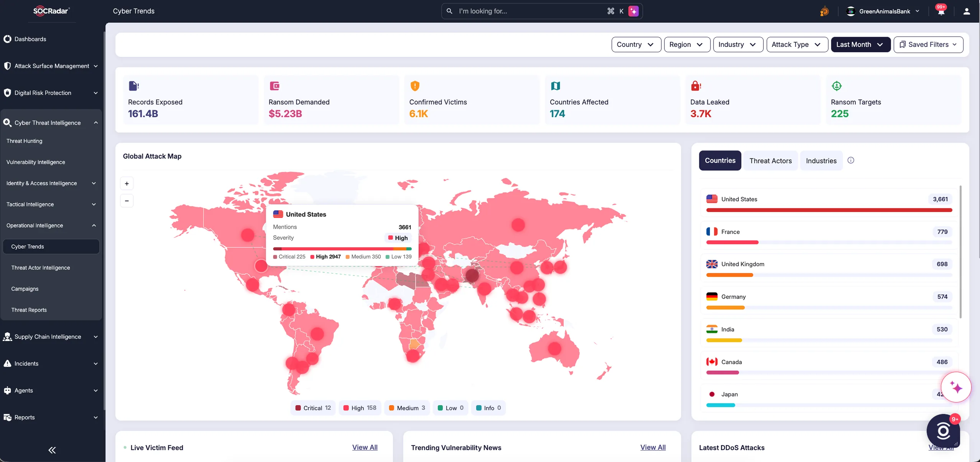Click the Ransom Targets crosshair icon
The image size is (980, 462).
coord(837,86)
